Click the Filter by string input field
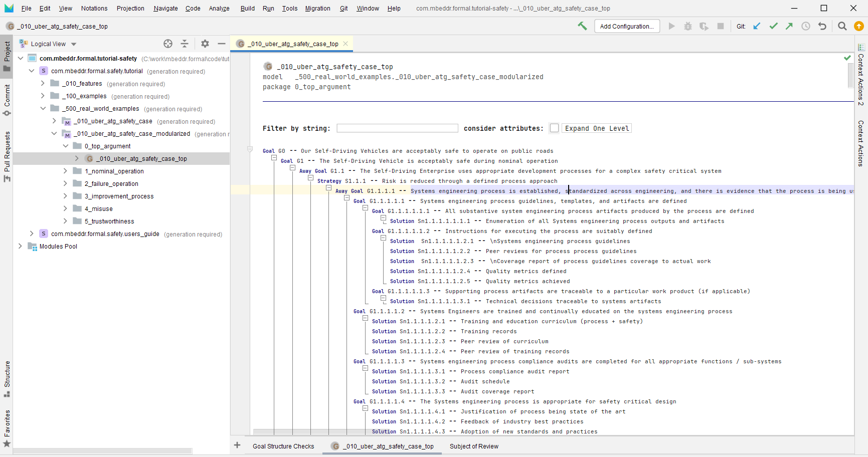Image resolution: width=868 pixels, height=457 pixels. [397, 128]
